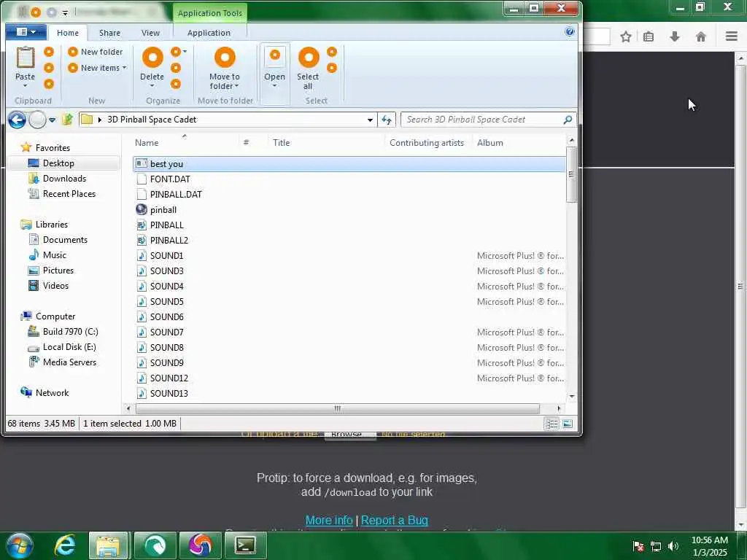
Task: Click the Application Tools contextual tab header
Action: (x=210, y=13)
